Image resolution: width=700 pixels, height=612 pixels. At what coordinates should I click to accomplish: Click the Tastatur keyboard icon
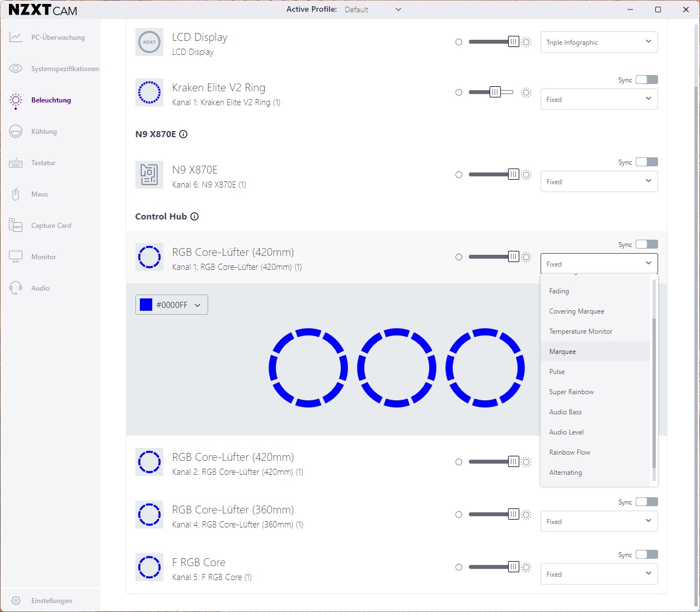pos(16,163)
